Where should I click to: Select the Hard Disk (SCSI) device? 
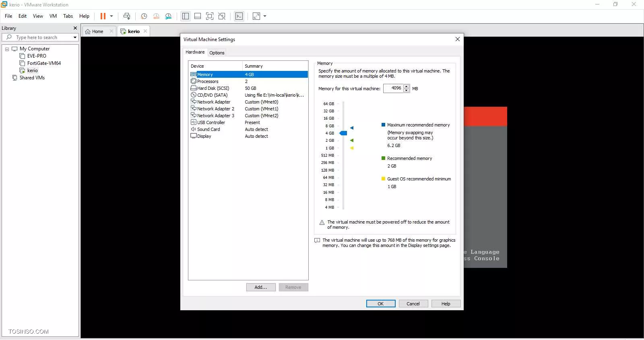(x=249, y=88)
